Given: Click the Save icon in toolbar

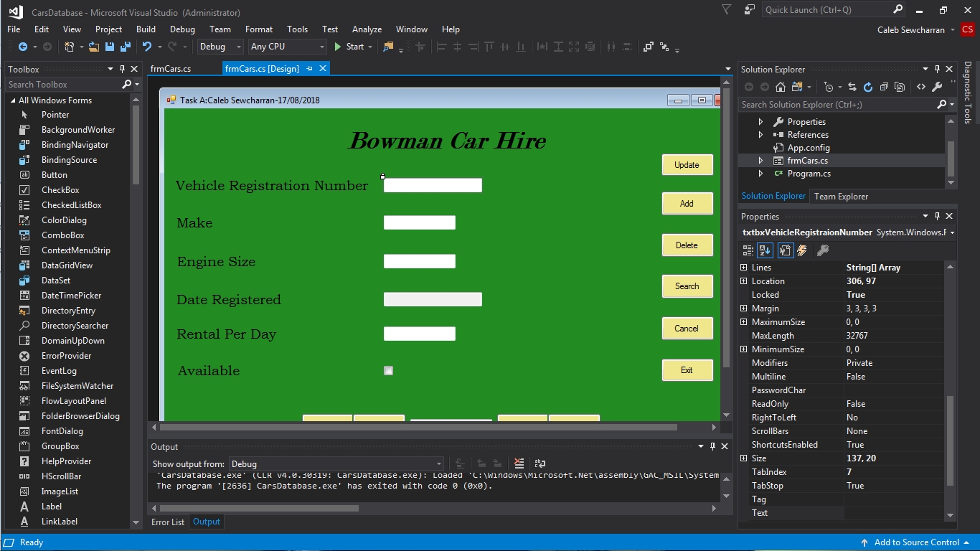Looking at the screenshot, I should tap(110, 47).
